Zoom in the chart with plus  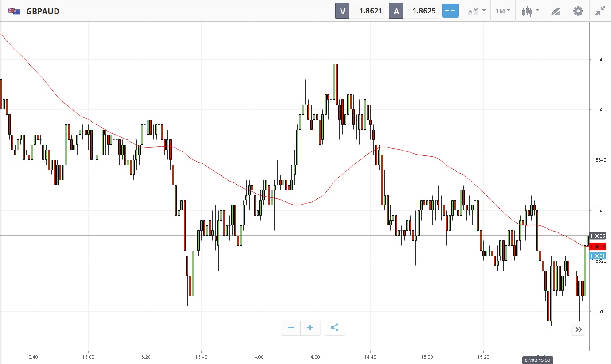(x=310, y=328)
